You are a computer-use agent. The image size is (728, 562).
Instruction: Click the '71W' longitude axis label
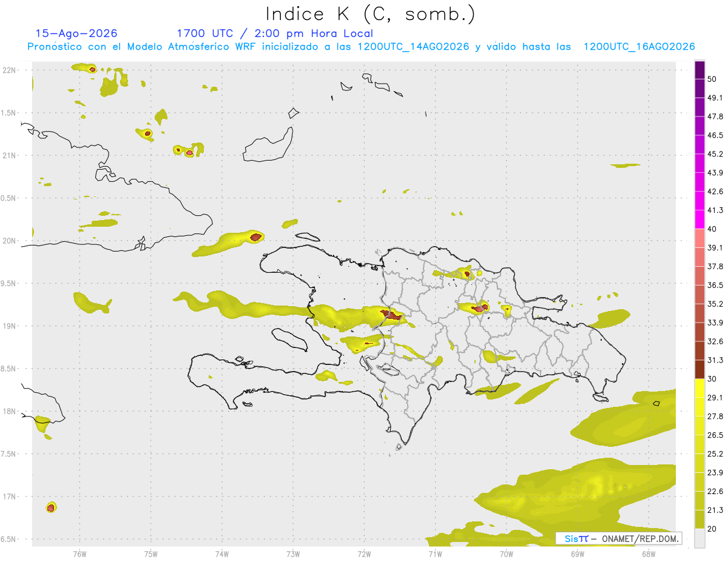[x=435, y=554]
